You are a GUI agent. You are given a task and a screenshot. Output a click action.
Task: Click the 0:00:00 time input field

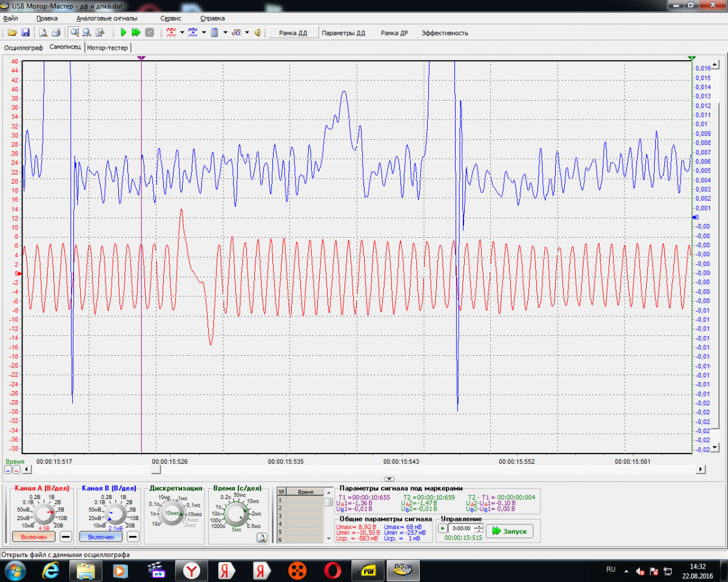pyautogui.click(x=460, y=528)
